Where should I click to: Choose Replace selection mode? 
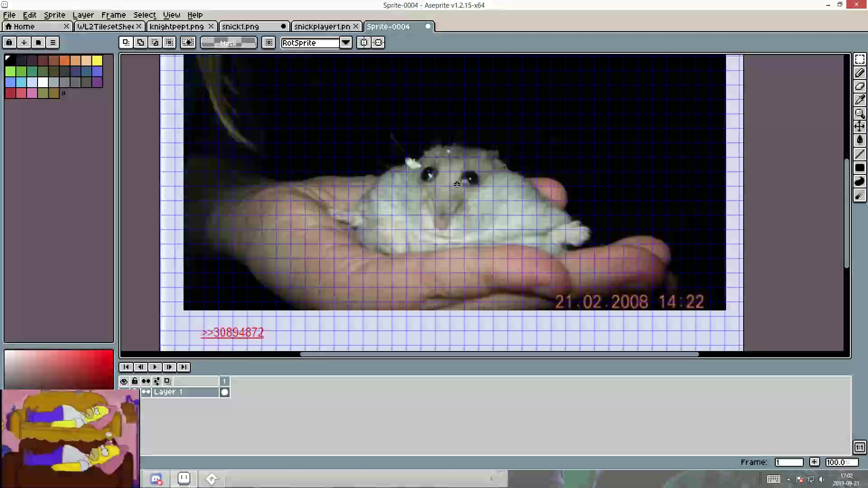pyautogui.click(x=126, y=42)
